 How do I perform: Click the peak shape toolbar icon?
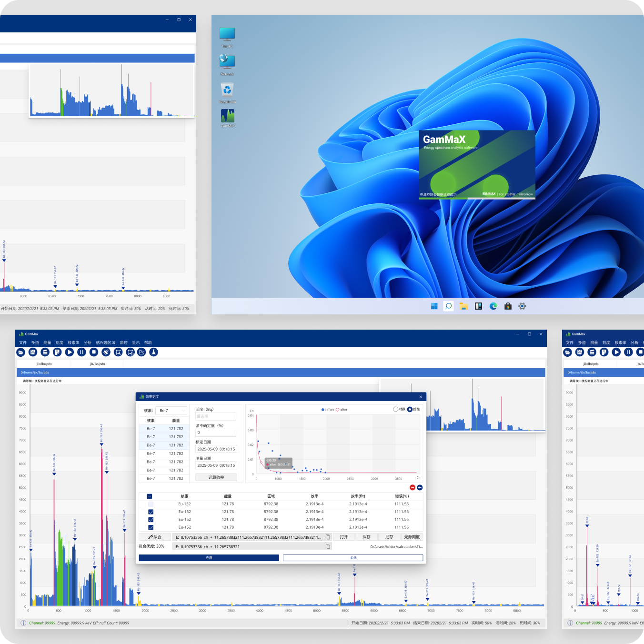[x=153, y=352]
